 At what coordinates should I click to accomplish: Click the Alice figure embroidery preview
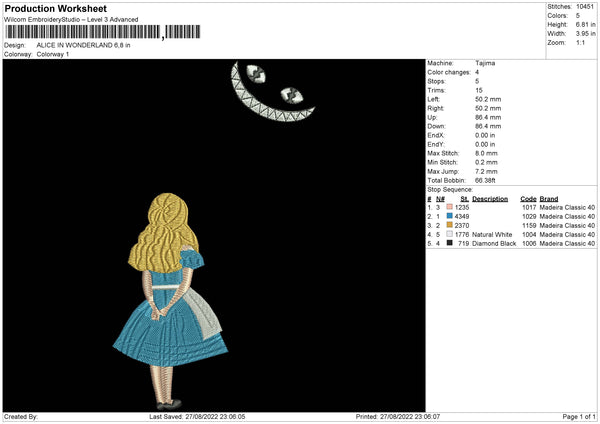(x=170, y=302)
